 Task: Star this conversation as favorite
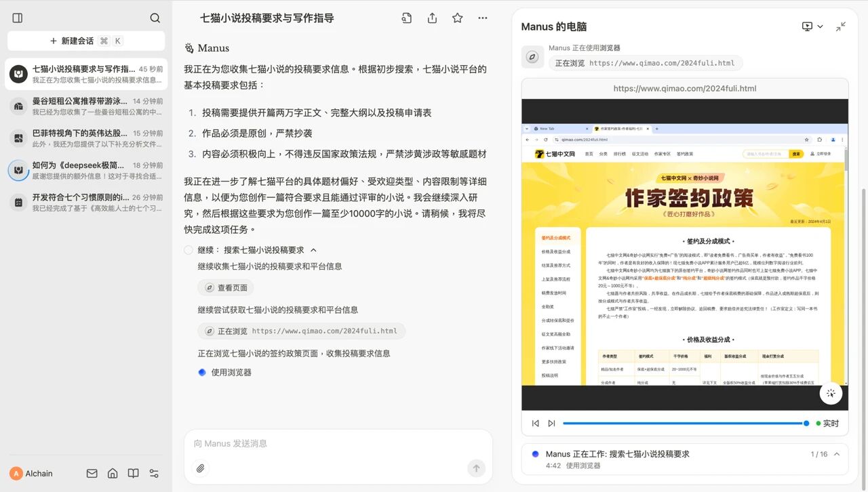click(x=457, y=18)
